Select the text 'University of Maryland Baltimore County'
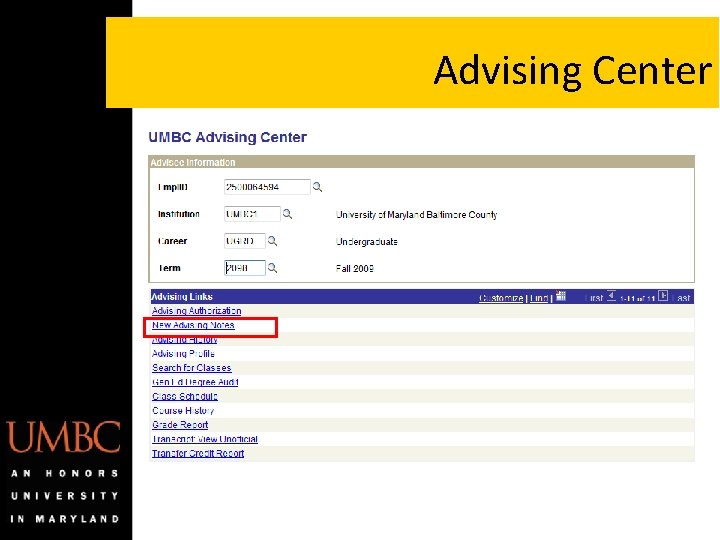 point(416,214)
